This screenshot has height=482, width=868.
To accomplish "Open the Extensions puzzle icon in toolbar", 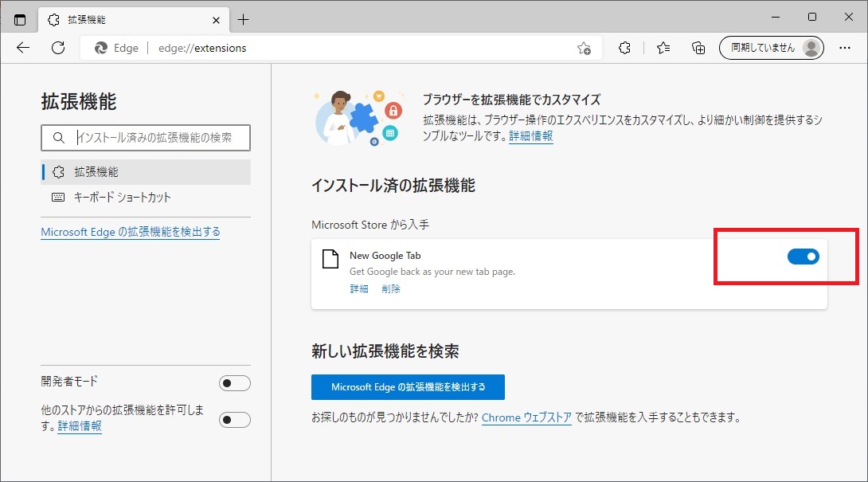I will click(624, 48).
